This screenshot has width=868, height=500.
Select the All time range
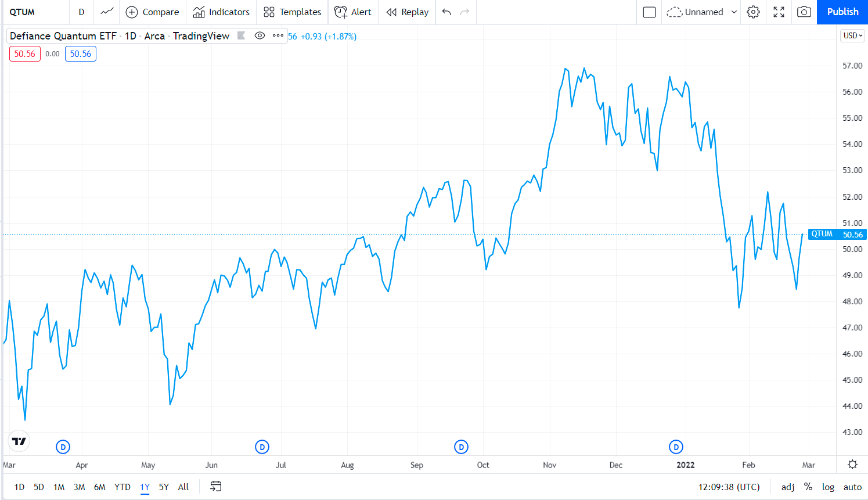pos(183,487)
